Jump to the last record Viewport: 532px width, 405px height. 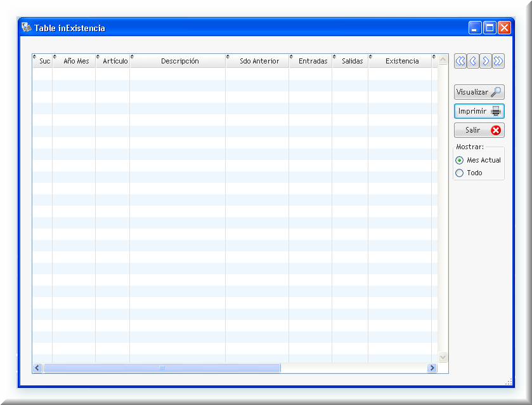click(498, 61)
